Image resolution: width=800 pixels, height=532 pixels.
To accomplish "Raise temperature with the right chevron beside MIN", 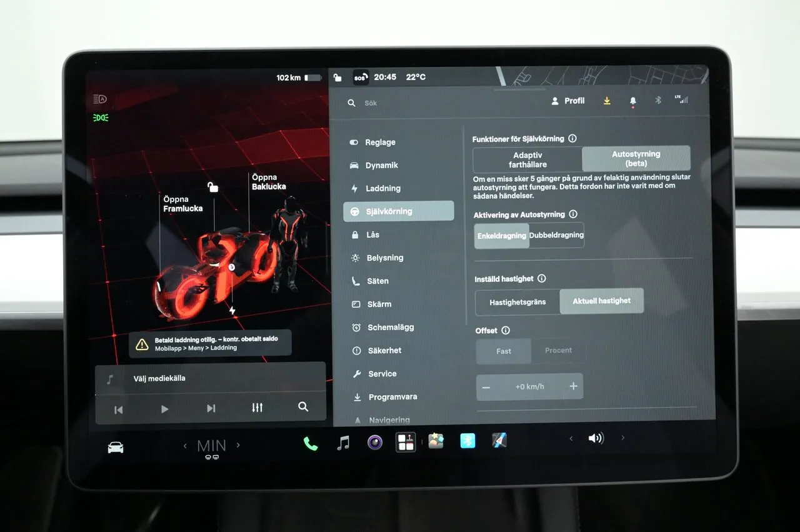I will pos(237,446).
